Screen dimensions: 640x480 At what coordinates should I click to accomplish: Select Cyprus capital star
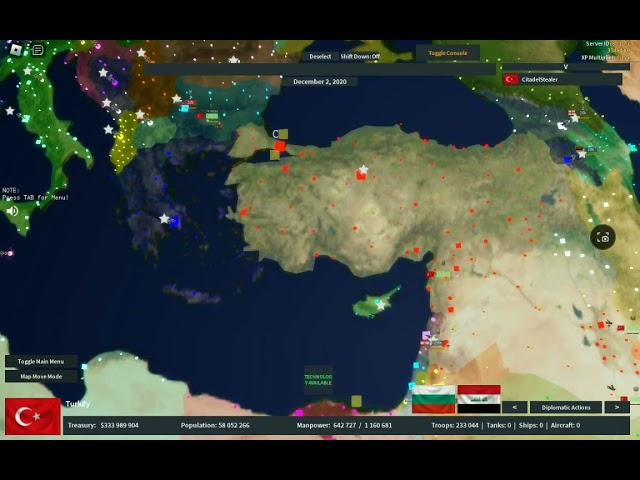point(381,305)
